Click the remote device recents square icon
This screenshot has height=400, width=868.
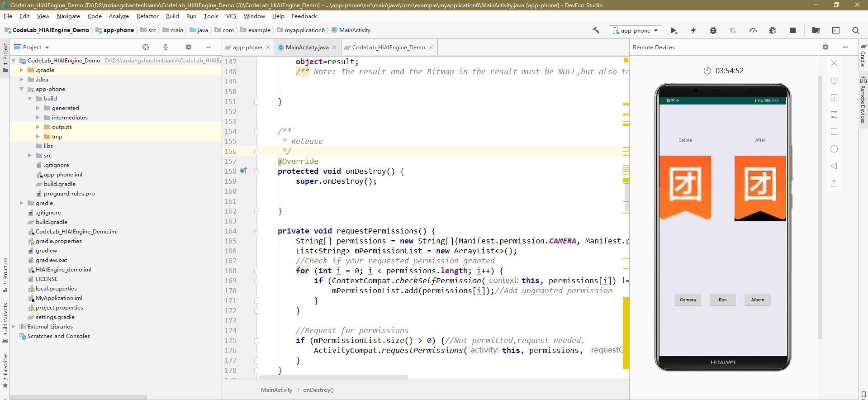point(834,132)
